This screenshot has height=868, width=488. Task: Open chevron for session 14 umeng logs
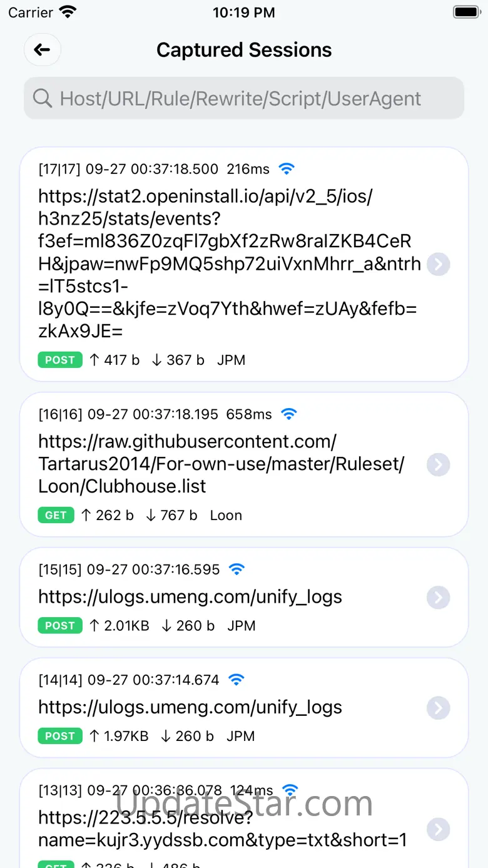439,708
